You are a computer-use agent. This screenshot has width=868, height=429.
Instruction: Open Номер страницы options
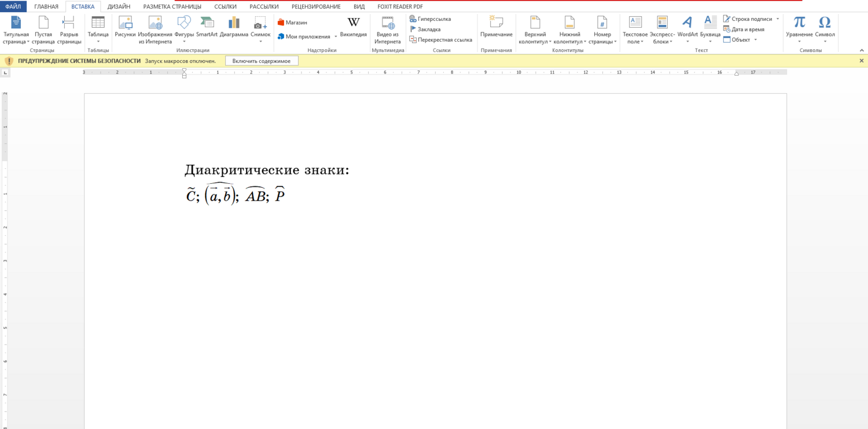point(602,30)
